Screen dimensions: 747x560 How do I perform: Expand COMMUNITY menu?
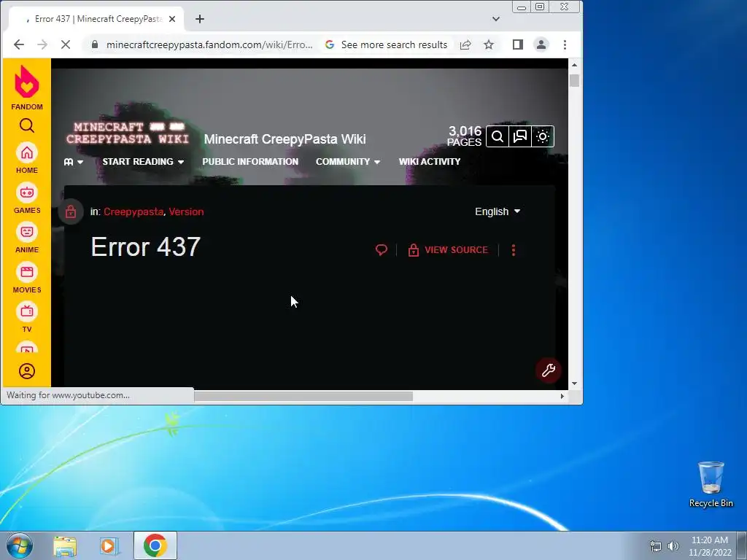point(348,162)
